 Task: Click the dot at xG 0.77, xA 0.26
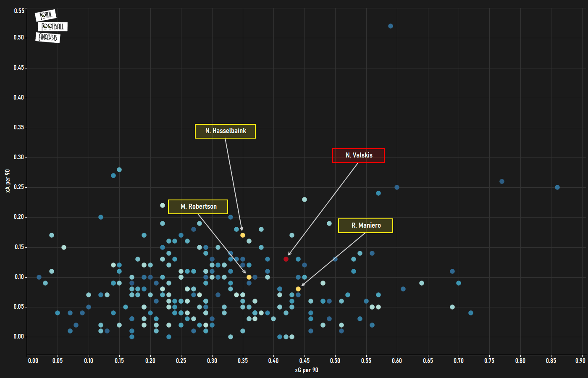[x=502, y=181]
